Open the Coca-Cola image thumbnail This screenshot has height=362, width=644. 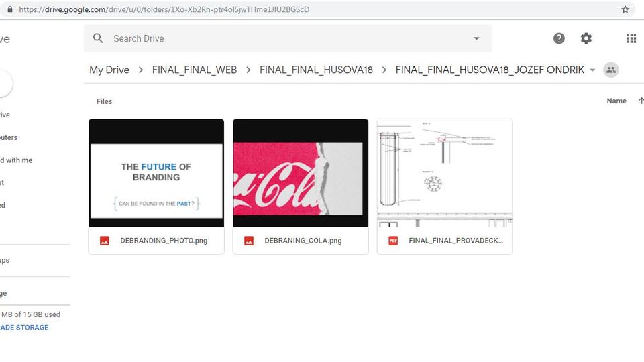pos(301,173)
